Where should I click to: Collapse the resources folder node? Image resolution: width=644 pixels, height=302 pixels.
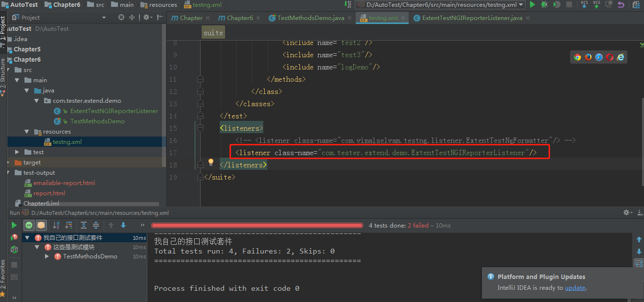(27, 132)
